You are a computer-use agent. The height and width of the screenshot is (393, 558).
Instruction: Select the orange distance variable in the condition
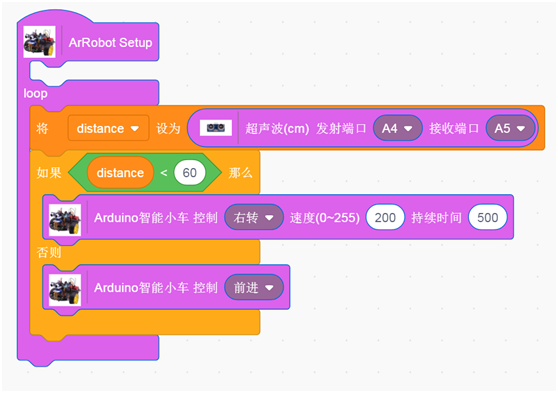120,173
